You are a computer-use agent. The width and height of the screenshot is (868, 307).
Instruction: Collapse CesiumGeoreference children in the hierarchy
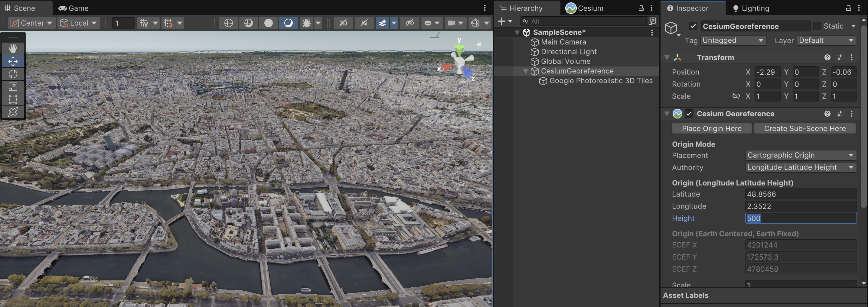click(x=525, y=71)
